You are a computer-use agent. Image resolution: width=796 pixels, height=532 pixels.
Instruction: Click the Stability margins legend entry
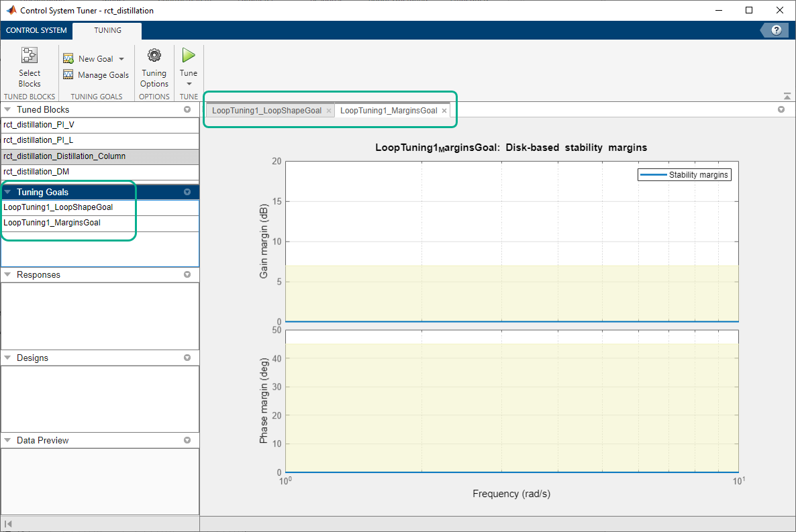pyautogui.click(x=685, y=174)
